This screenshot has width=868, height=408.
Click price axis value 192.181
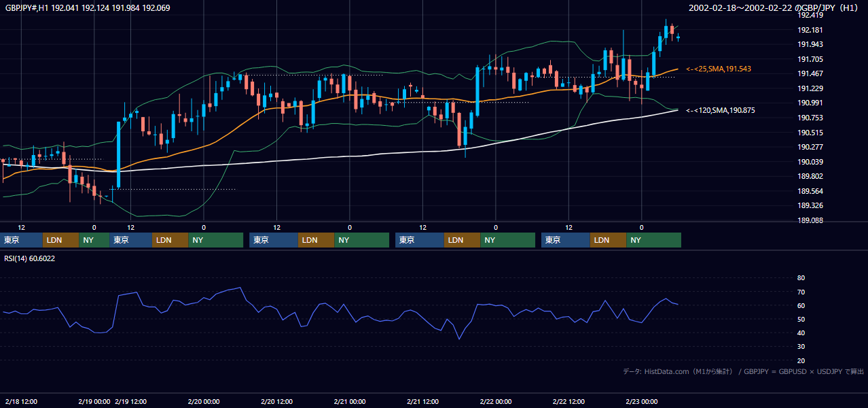[810, 30]
